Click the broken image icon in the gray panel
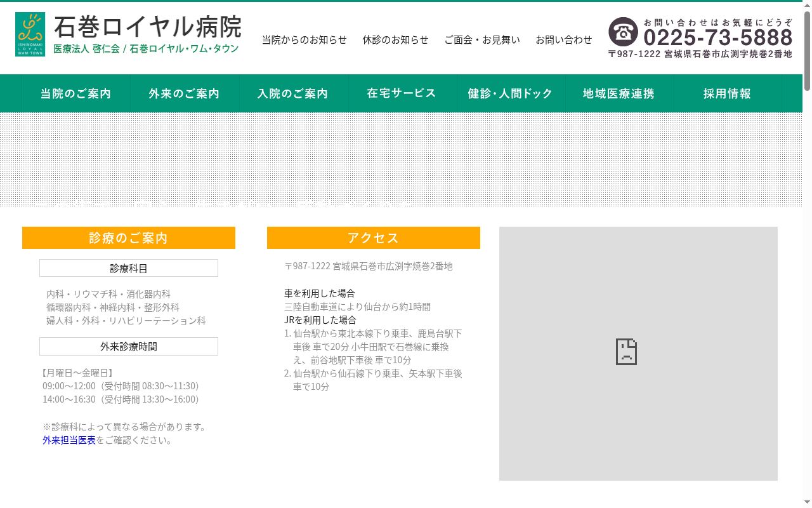The width and height of the screenshot is (812, 508). pos(626,352)
